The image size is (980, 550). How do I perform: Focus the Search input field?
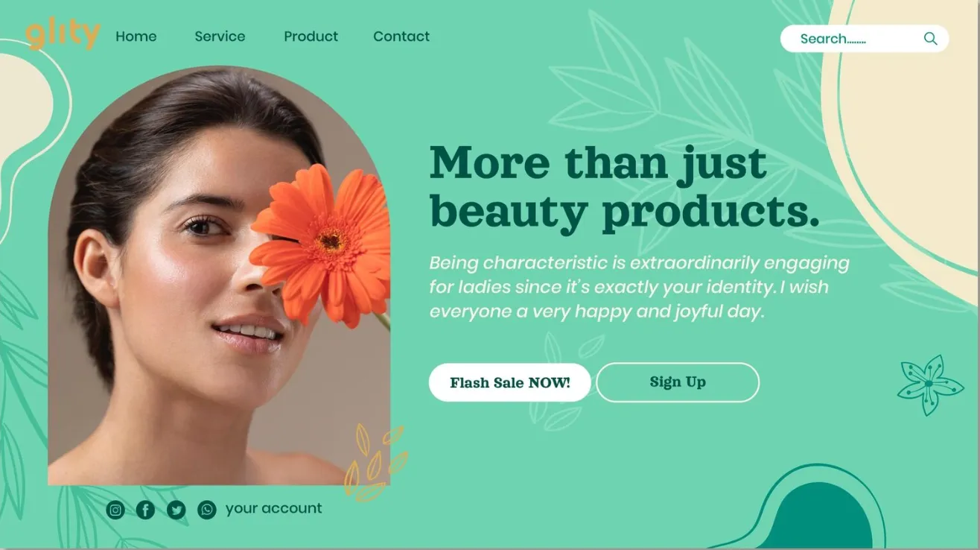[x=865, y=39]
